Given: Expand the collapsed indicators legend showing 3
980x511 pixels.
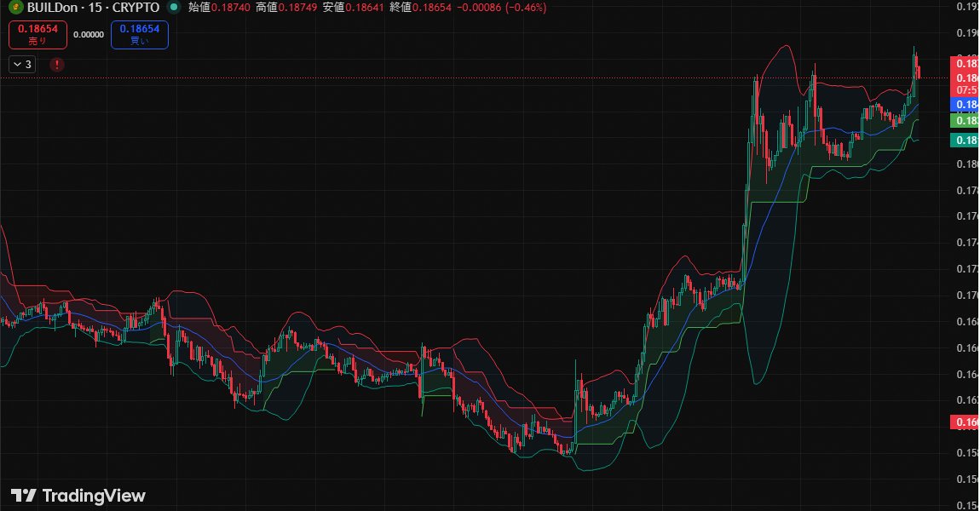Looking at the screenshot, I should (22, 65).
